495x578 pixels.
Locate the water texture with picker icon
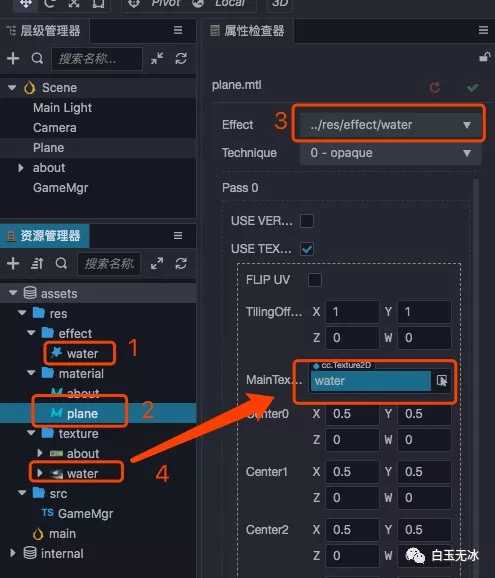tap(442, 380)
